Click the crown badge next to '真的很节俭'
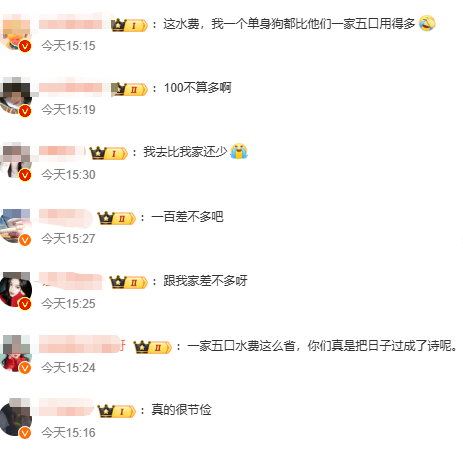The width and height of the screenshot is (463, 453). pyautogui.click(x=117, y=411)
